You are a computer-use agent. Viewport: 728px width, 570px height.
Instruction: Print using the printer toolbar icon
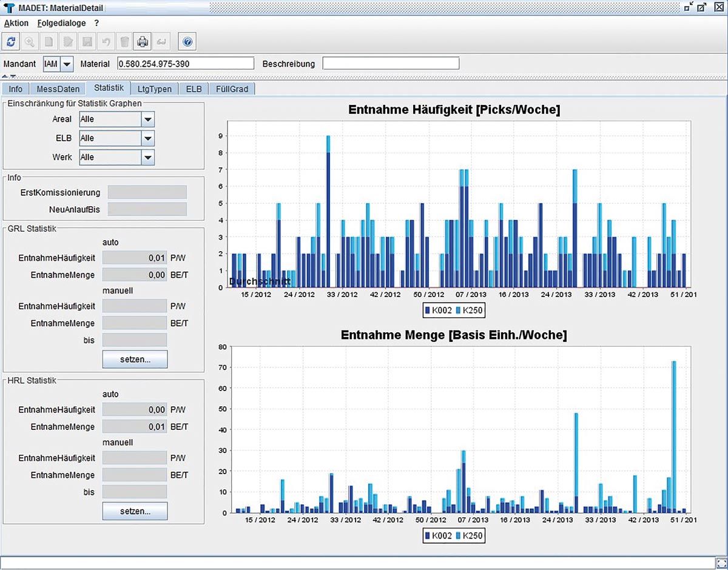pyautogui.click(x=143, y=42)
